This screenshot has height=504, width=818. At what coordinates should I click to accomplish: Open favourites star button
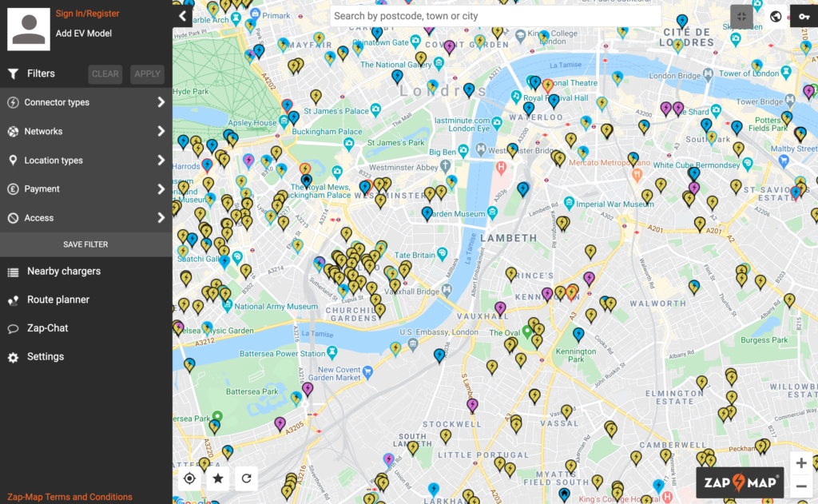(218, 478)
